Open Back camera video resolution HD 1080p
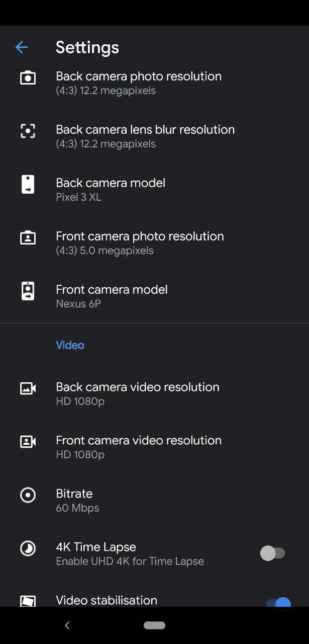 [x=154, y=393]
